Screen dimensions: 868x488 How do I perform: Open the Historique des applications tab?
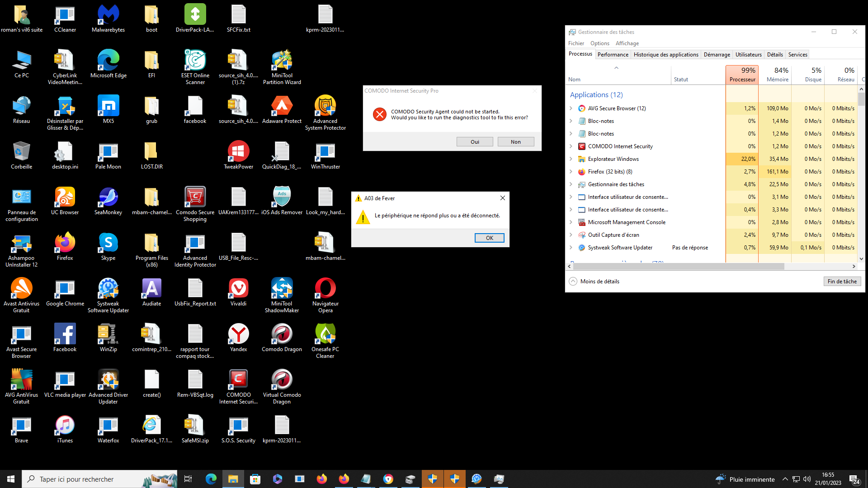coord(666,55)
